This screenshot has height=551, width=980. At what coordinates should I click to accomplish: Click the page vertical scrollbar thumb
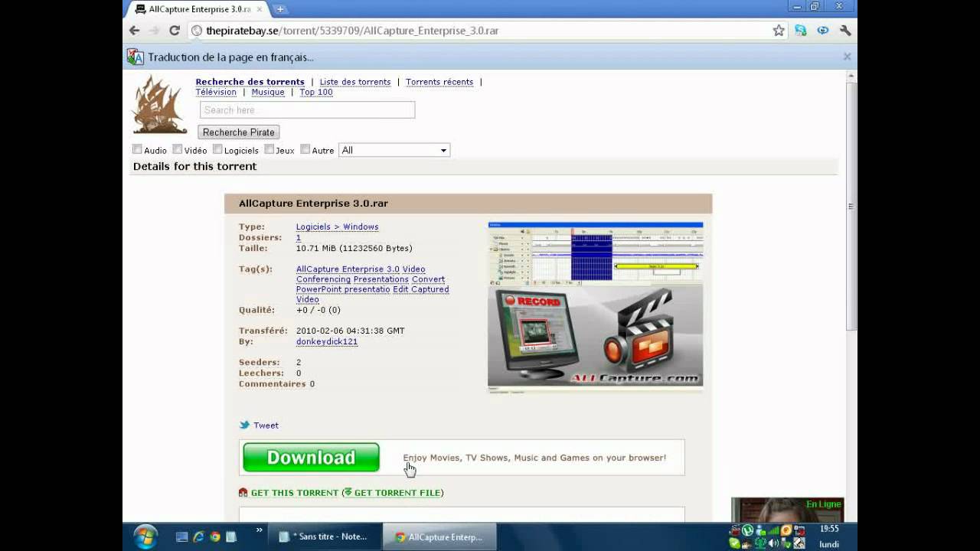click(851, 207)
